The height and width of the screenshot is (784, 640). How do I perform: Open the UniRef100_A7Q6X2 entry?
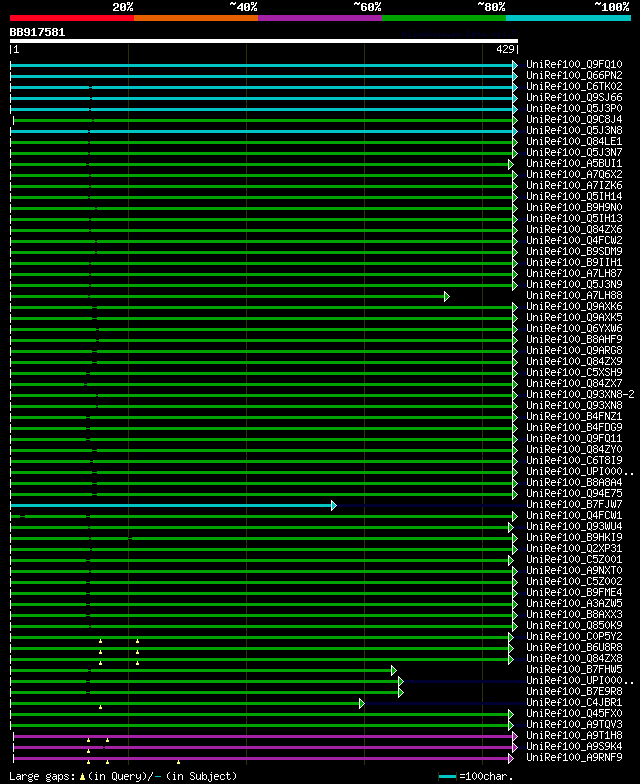(x=574, y=174)
